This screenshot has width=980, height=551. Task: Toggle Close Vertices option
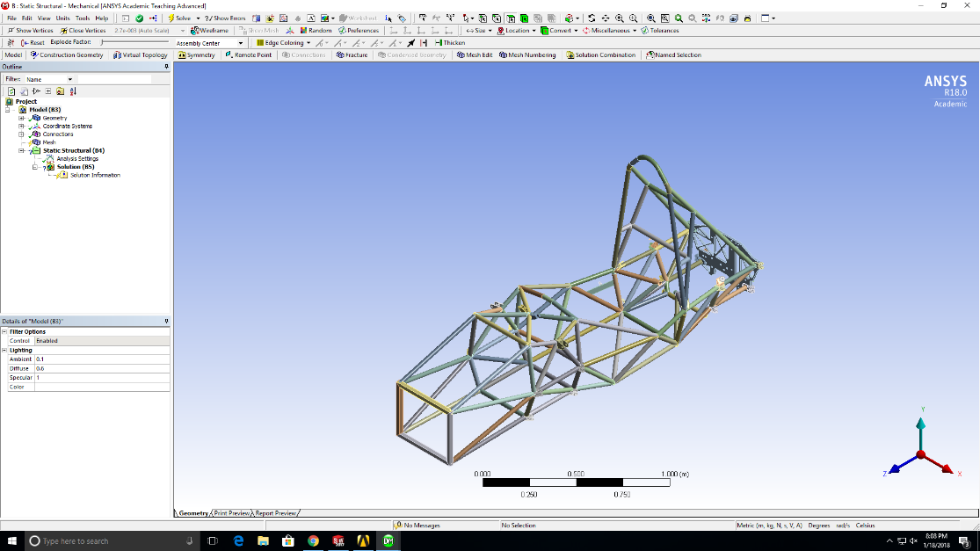tap(83, 31)
